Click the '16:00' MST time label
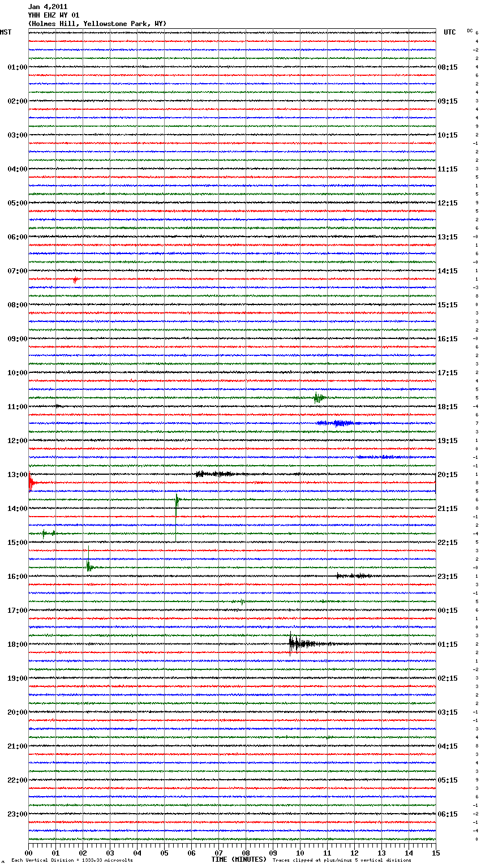 coord(18,577)
